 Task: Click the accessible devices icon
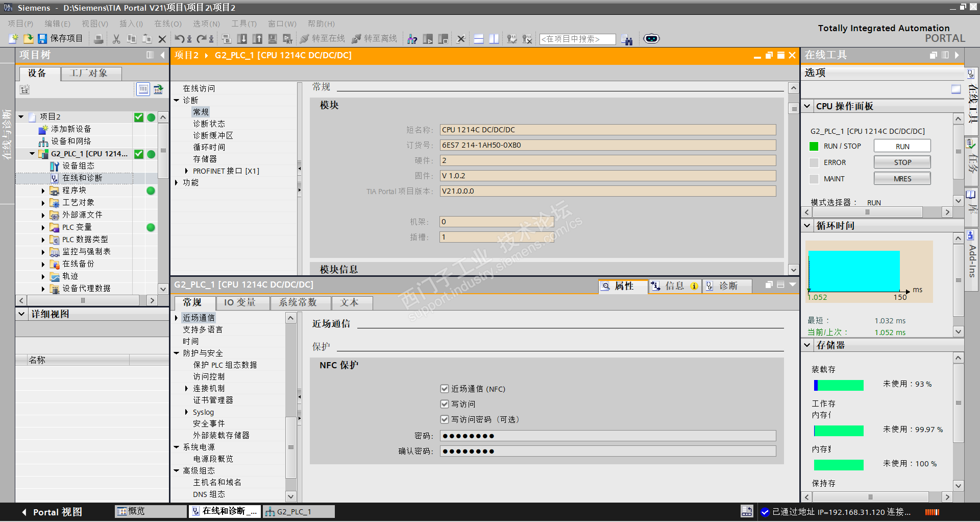tap(412, 39)
